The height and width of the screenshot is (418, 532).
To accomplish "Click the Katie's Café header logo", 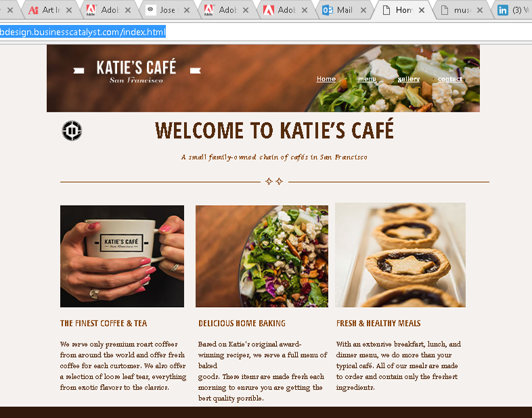I will tap(137, 71).
